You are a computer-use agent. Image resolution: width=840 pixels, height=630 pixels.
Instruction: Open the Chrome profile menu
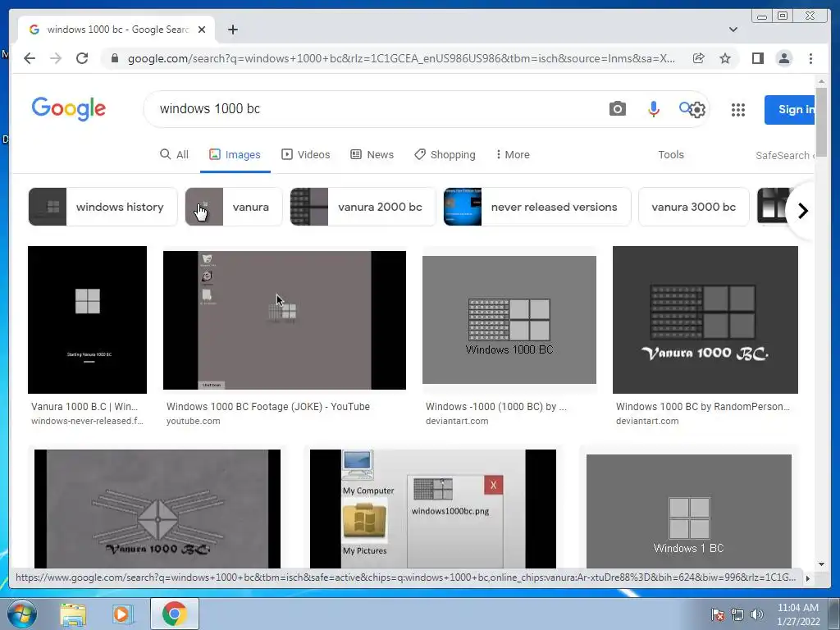click(x=783, y=58)
